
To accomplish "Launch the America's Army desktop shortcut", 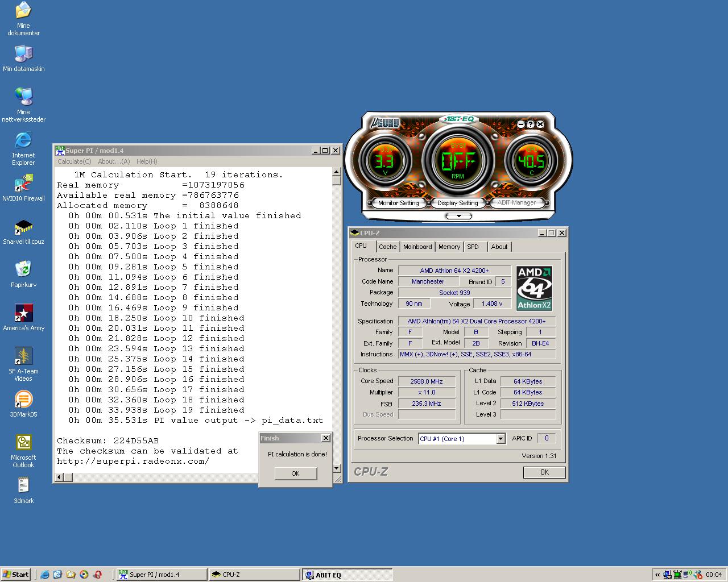I will click(x=23, y=317).
